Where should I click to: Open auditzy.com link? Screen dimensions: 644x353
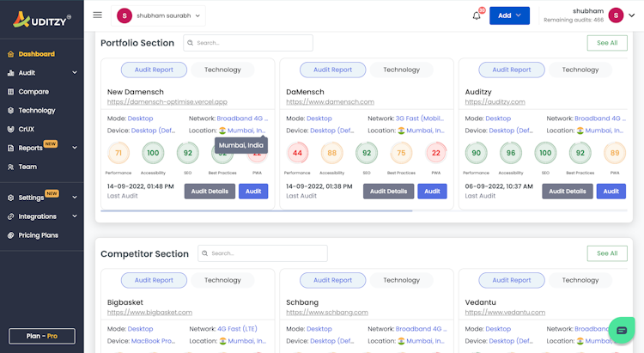point(495,101)
